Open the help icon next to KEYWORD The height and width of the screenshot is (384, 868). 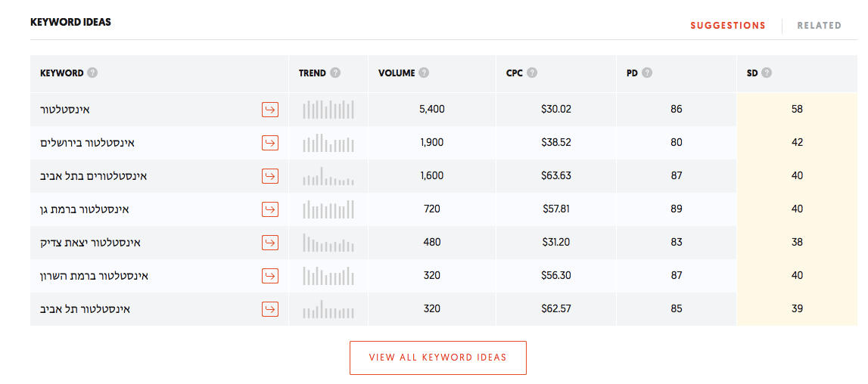pos(92,73)
